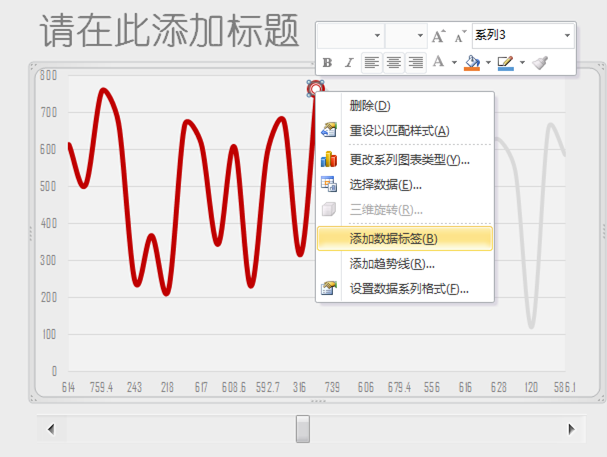Screen dimensions: 607x457
Task: Choose 删除(D) from context menu
Action: click(x=405, y=105)
